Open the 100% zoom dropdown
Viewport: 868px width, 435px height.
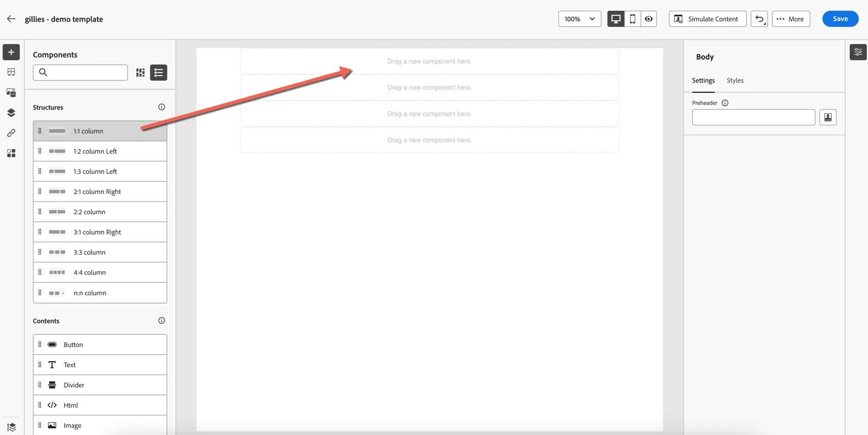580,19
